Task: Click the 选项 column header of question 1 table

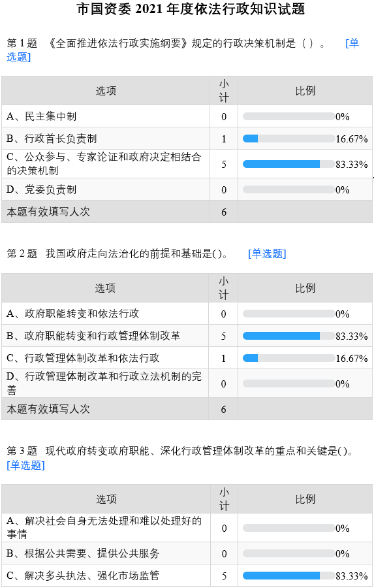Action: tap(106, 91)
